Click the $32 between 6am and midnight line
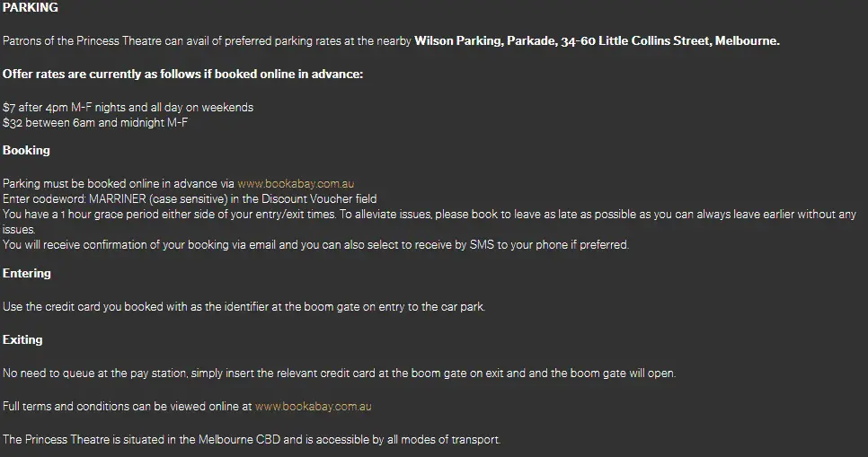This screenshot has height=457, width=868. [x=95, y=123]
